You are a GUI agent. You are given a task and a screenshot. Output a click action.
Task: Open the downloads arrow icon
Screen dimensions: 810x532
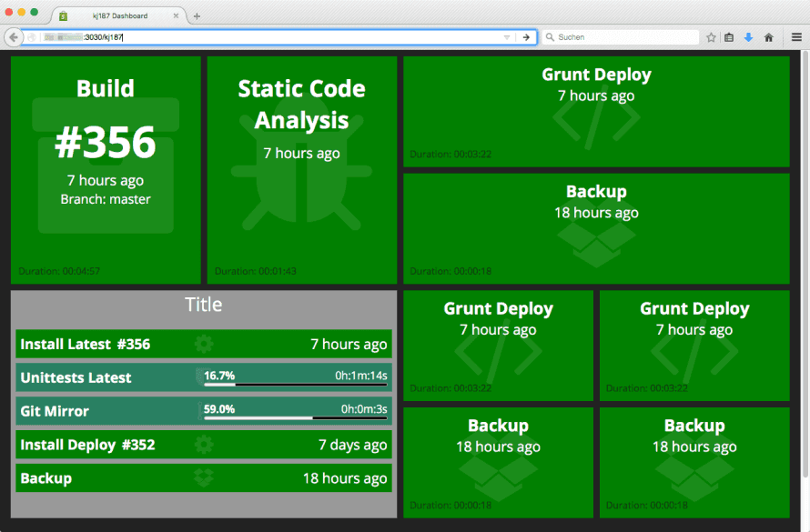click(x=748, y=37)
